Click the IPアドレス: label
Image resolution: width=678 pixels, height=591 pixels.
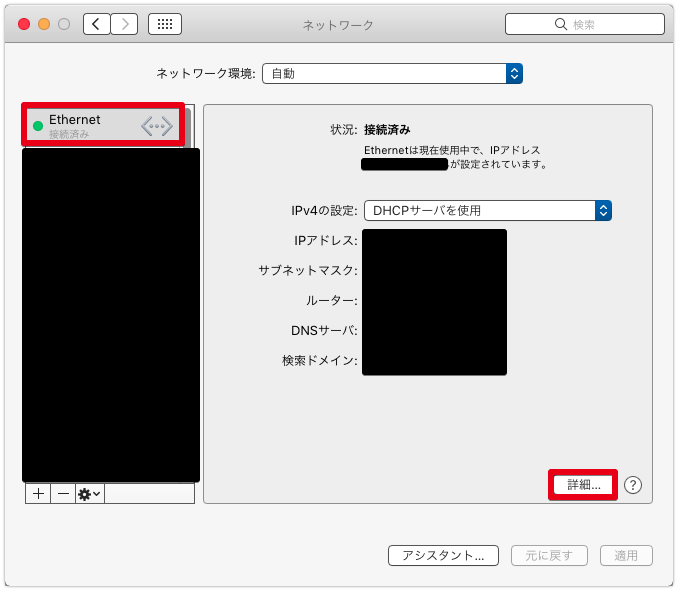326,240
